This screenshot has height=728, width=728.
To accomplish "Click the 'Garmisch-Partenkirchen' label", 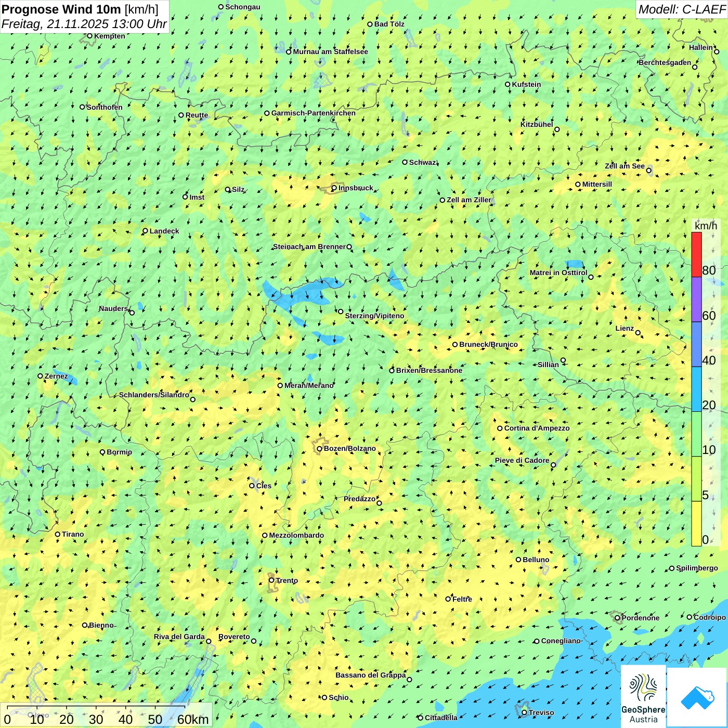I will click(x=314, y=113).
